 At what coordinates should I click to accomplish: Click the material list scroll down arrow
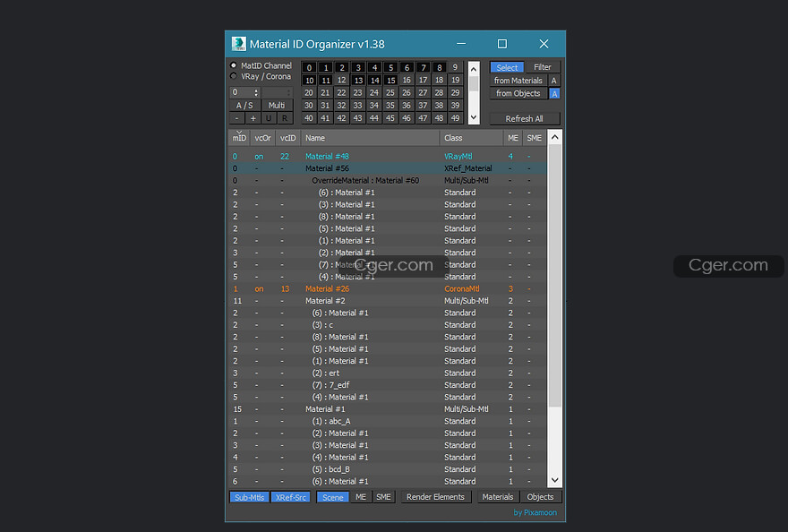[555, 480]
